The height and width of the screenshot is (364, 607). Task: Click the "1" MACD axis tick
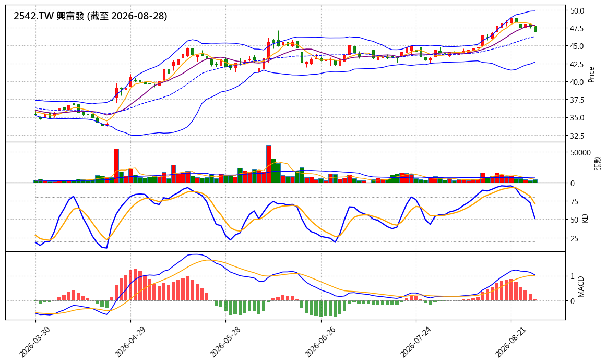point(572,276)
